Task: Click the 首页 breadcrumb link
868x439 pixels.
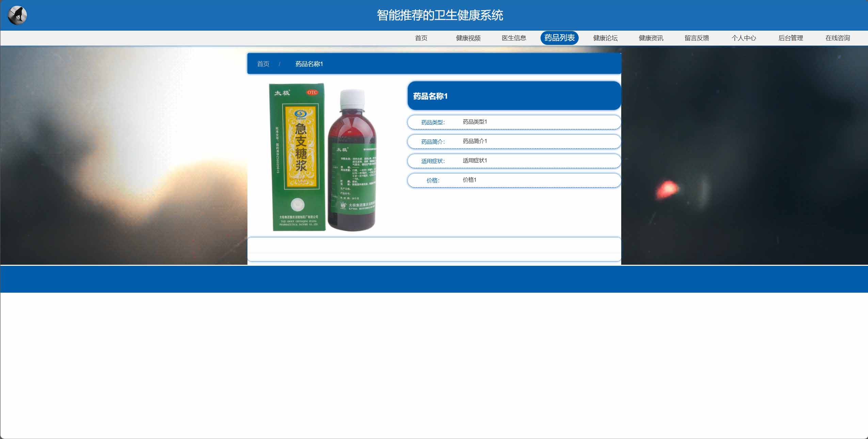Action: pos(263,64)
